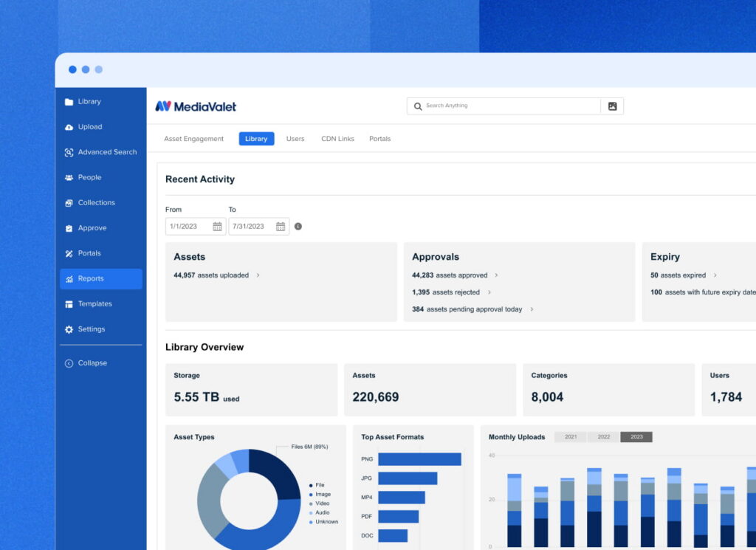This screenshot has height=550, width=756.
Task: Open Collections in sidebar
Action: (x=97, y=203)
